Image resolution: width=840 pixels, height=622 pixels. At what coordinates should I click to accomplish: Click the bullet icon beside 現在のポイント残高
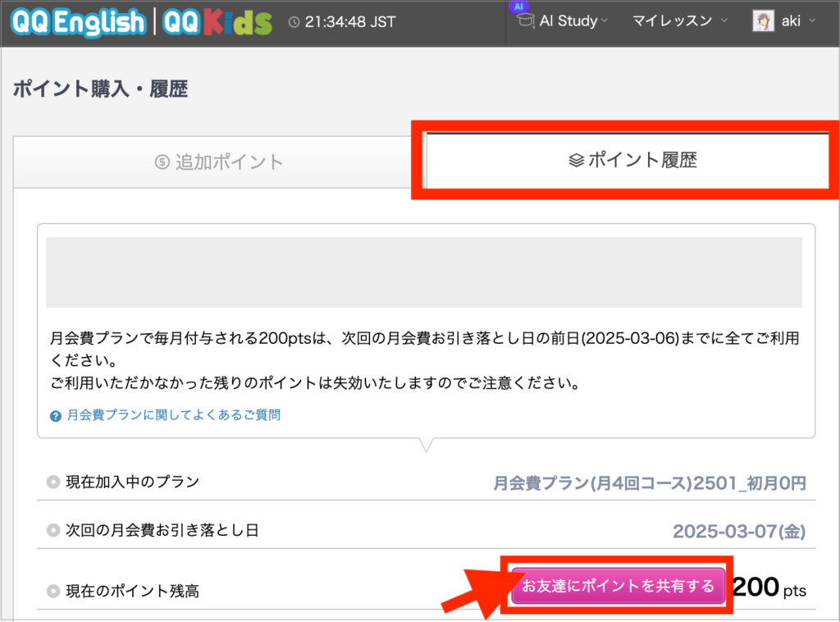click(53, 591)
